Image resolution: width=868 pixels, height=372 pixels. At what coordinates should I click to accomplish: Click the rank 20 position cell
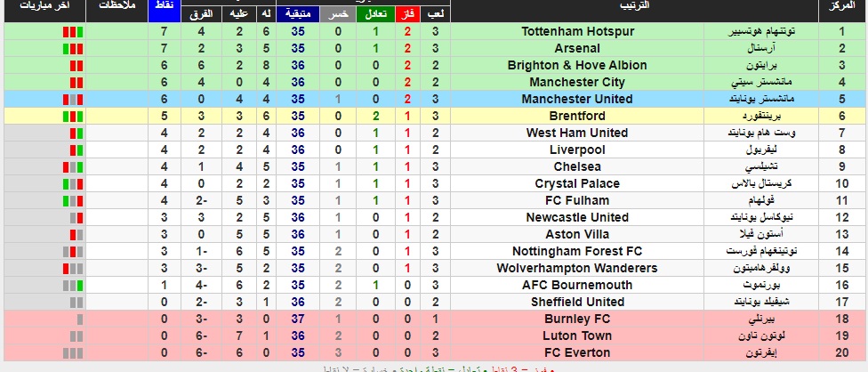pos(842,353)
